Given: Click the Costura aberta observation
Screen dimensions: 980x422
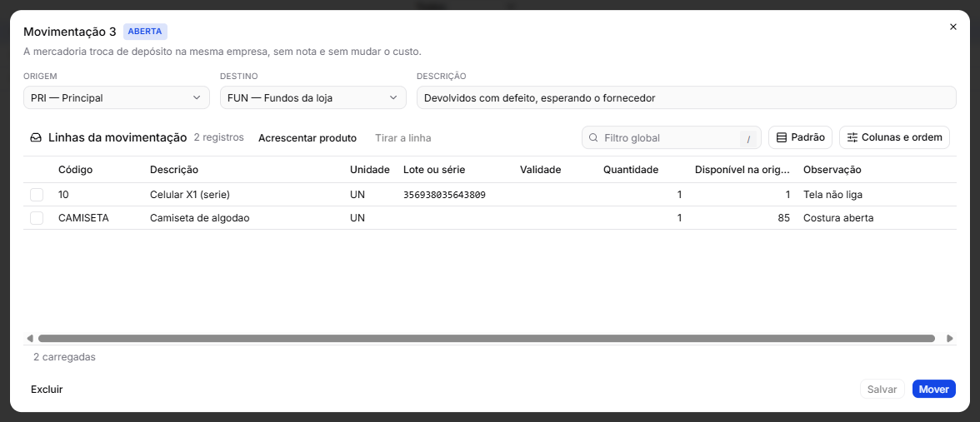Looking at the screenshot, I should pos(838,218).
